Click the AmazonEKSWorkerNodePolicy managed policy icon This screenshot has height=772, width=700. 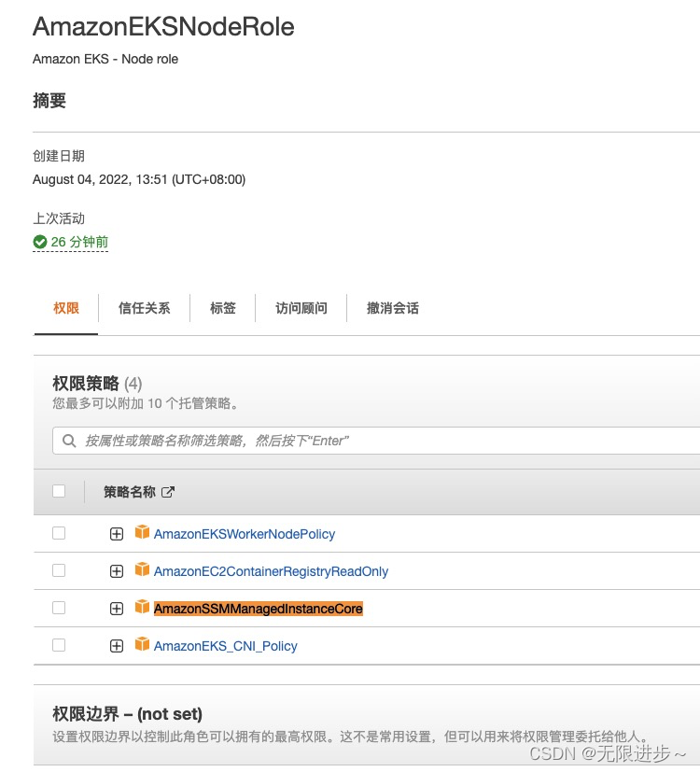[142, 533]
